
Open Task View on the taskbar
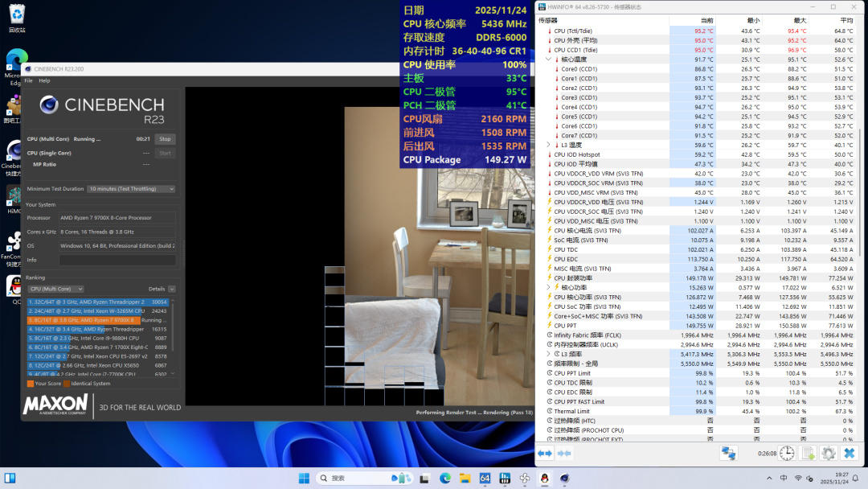[424, 478]
